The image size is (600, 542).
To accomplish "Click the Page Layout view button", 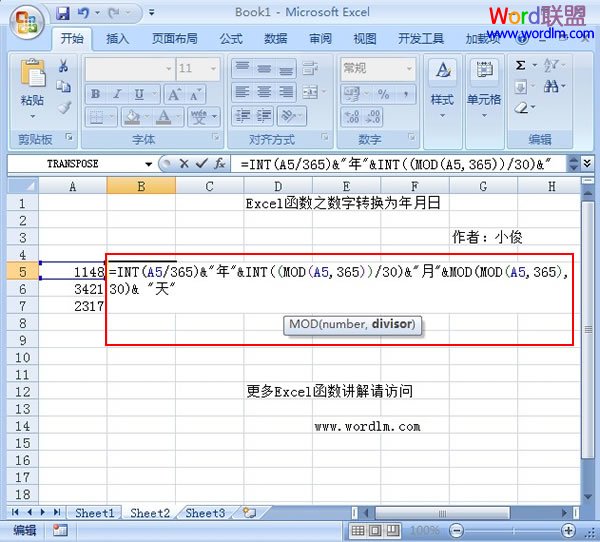I will [x=375, y=531].
